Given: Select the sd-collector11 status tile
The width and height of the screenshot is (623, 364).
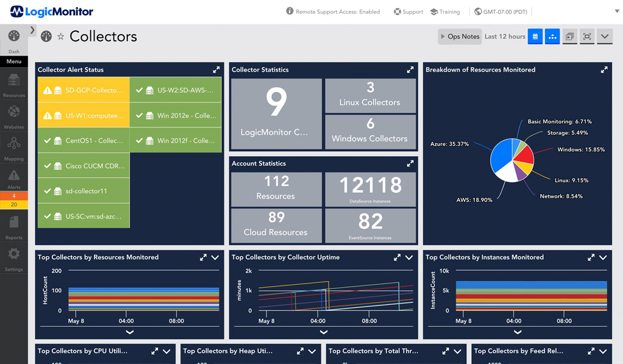Looking at the screenshot, I should point(84,191).
